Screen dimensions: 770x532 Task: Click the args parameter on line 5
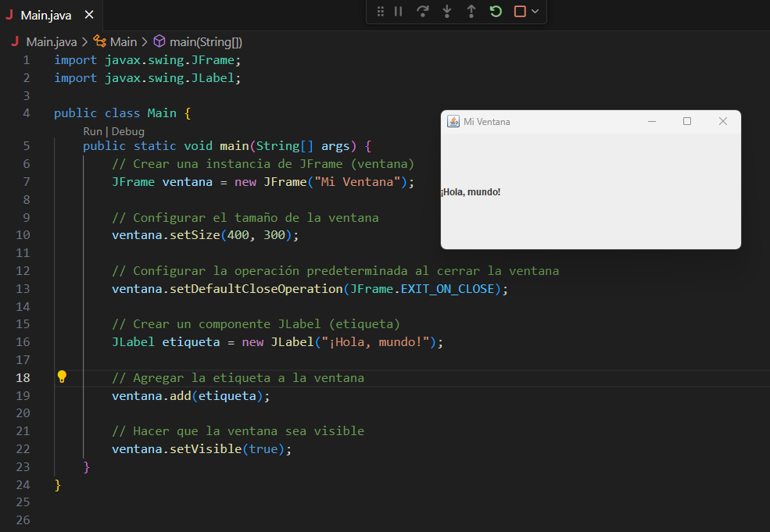click(x=335, y=146)
